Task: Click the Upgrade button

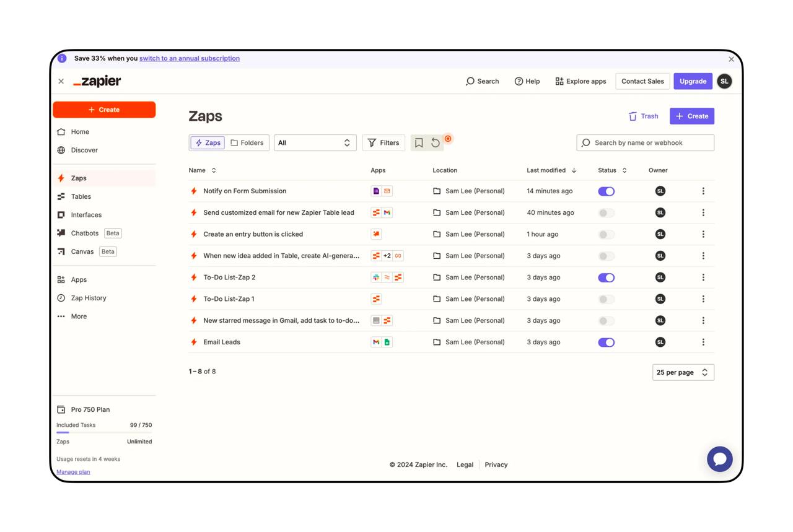Action: [x=693, y=81]
